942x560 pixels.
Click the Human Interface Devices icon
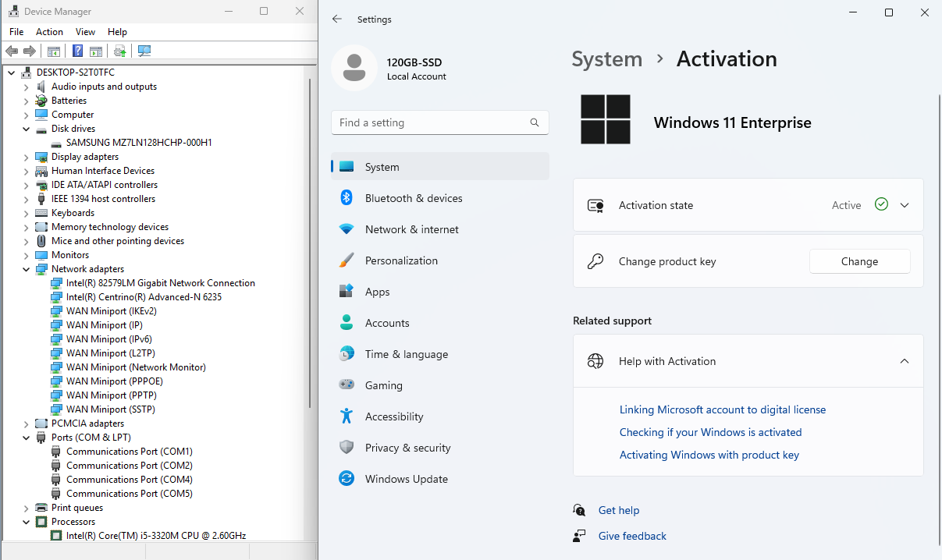pyautogui.click(x=41, y=171)
